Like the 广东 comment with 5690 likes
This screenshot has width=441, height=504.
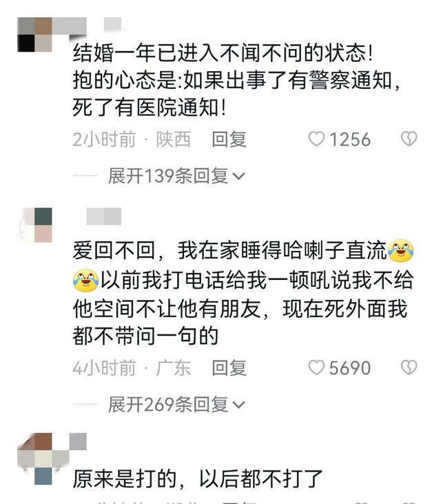point(316,367)
